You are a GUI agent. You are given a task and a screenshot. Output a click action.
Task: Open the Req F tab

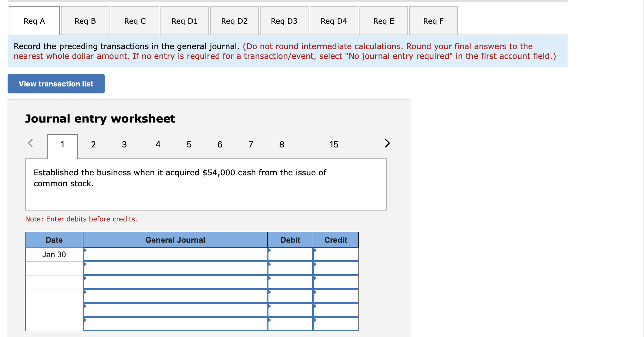[433, 21]
